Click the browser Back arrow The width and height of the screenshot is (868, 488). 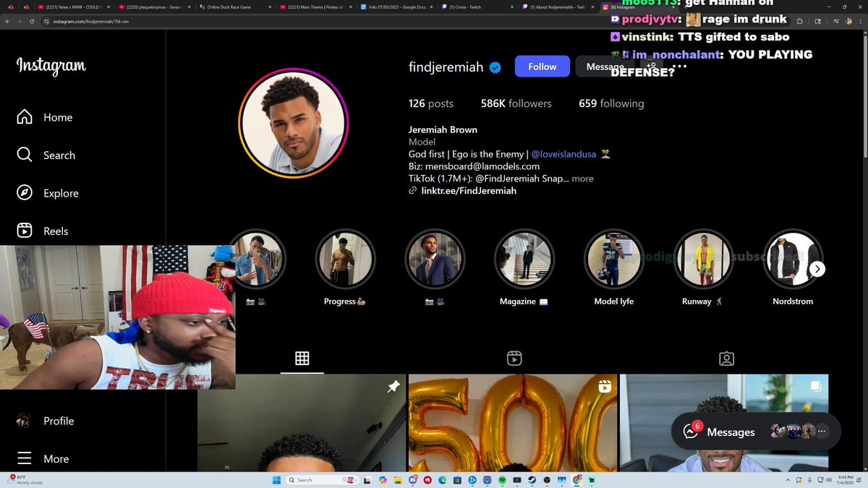[x=7, y=21]
